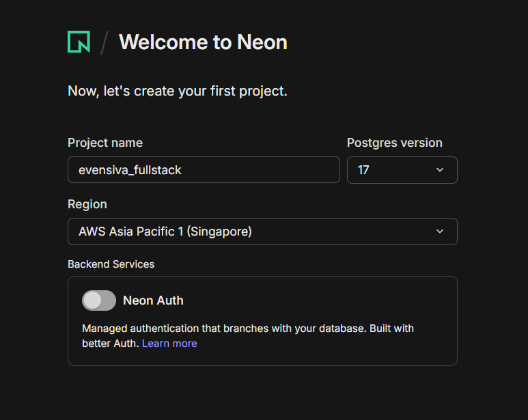Viewport: 528px width, 420px height.
Task: Click the Managed authentication description text
Action: [x=248, y=336]
